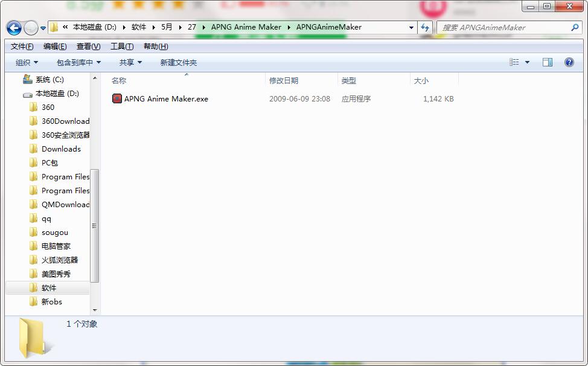This screenshot has width=588, height=366.
Task: Click 新建文件夹 to create a folder
Action: (179, 62)
